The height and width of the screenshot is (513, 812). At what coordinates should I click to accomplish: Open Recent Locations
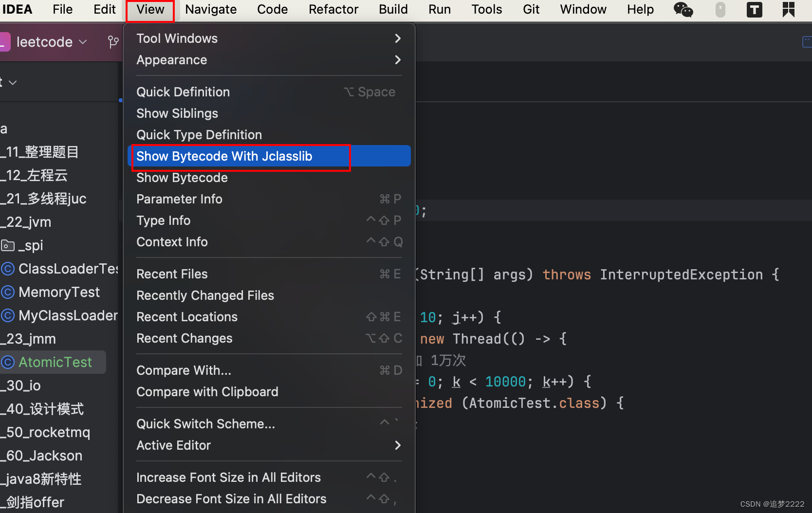(269, 317)
